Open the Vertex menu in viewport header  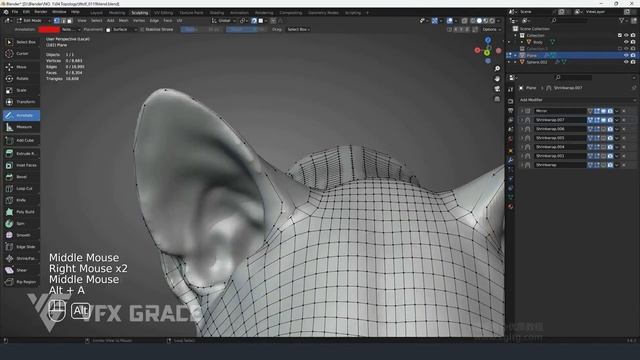click(139, 20)
